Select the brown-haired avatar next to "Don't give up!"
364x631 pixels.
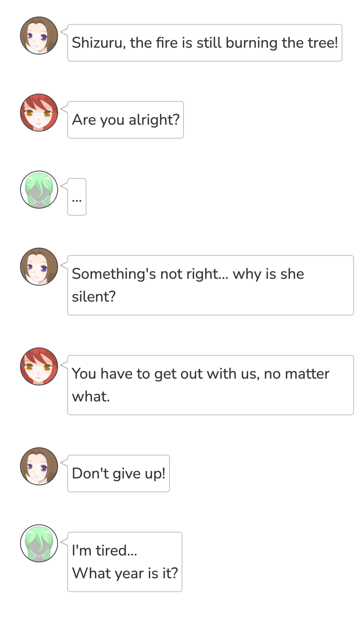tap(39, 466)
